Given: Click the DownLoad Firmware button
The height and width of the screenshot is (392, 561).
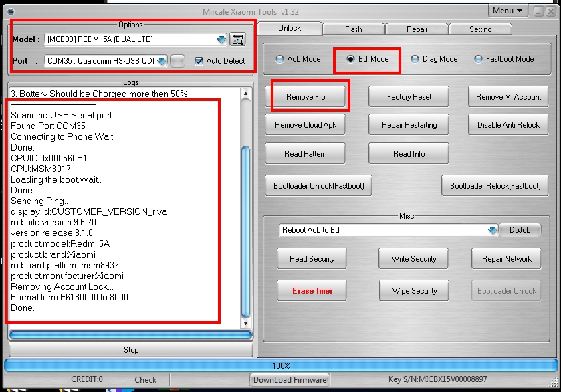Looking at the screenshot, I should 290,380.
